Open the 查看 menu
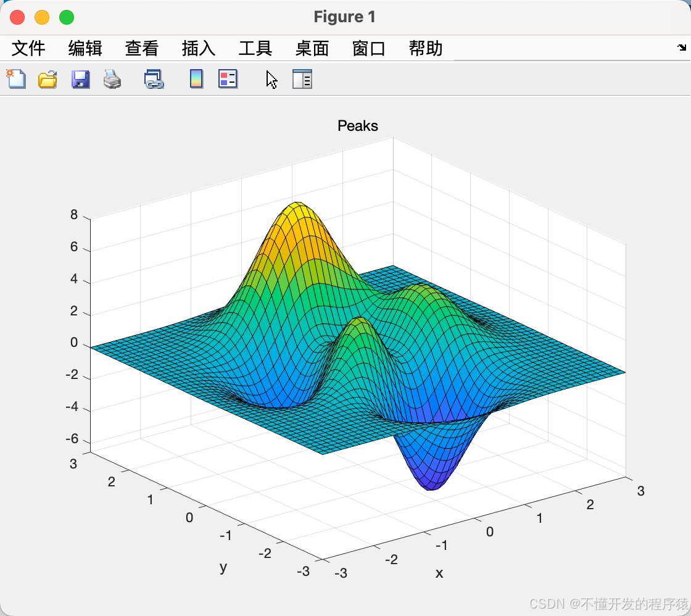Viewport: 691px width, 616px height. (141, 49)
